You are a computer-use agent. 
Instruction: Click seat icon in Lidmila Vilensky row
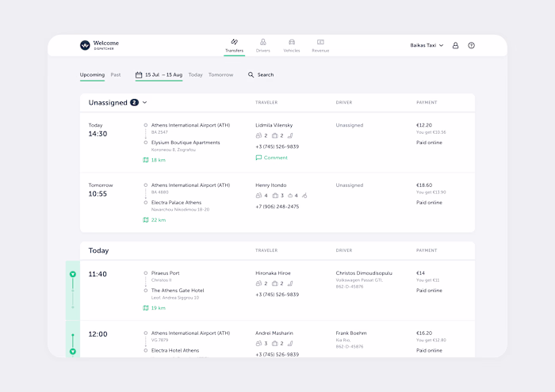290,135
